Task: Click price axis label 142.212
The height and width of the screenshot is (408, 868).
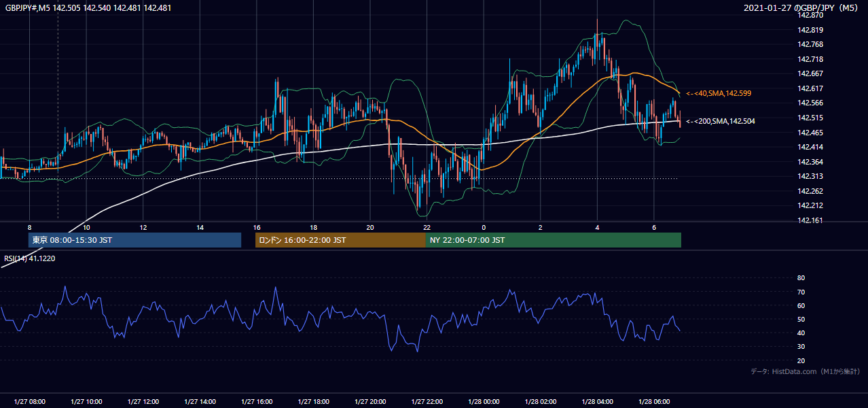Action: click(x=810, y=205)
